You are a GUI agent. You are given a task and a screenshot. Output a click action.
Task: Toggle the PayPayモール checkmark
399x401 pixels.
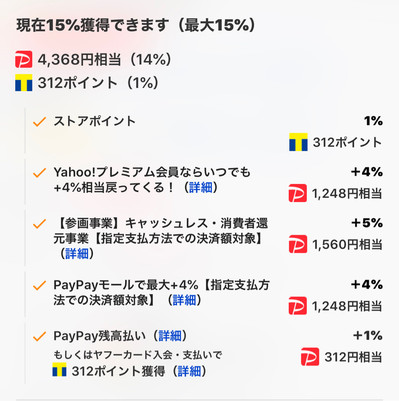click(x=39, y=285)
